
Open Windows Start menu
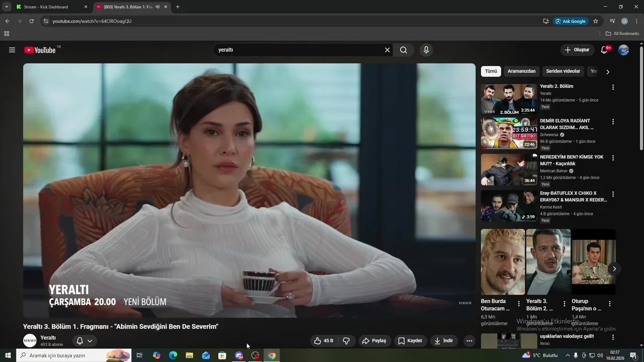8,355
